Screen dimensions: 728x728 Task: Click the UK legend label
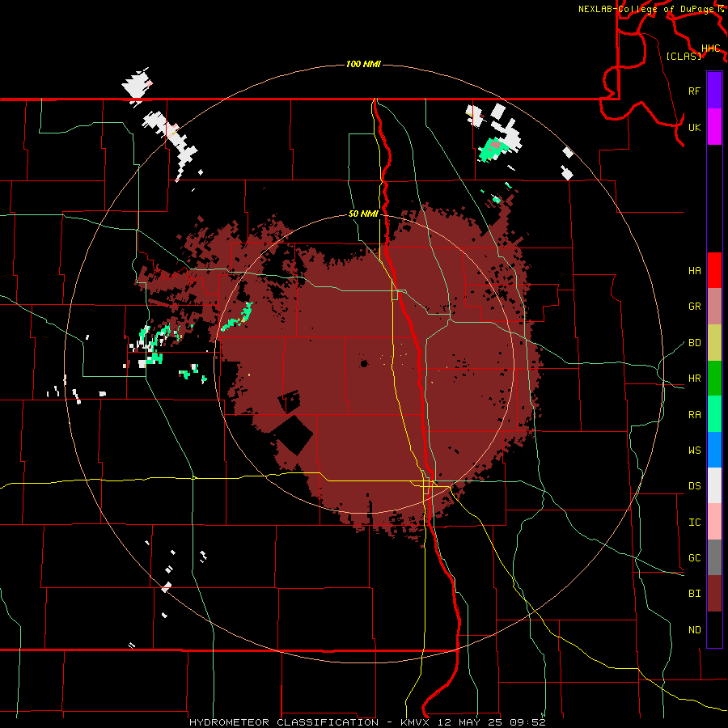pyautogui.click(x=694, y=127)
